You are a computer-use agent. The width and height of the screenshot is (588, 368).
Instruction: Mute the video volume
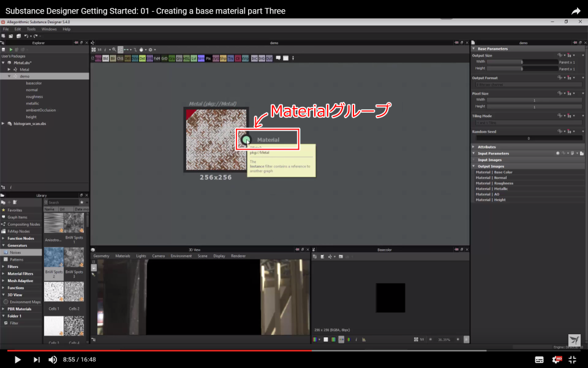[x=53, y=359]
